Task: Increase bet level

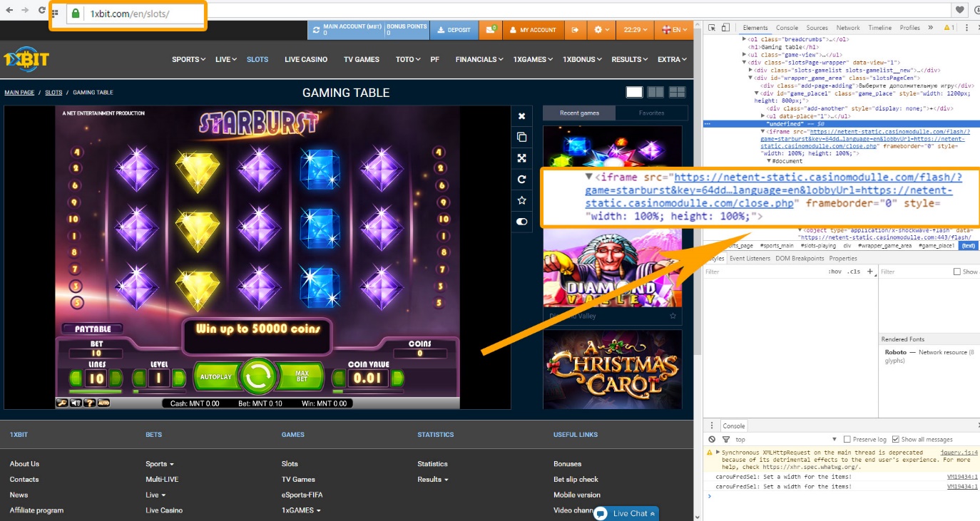Action: [178, 378]
